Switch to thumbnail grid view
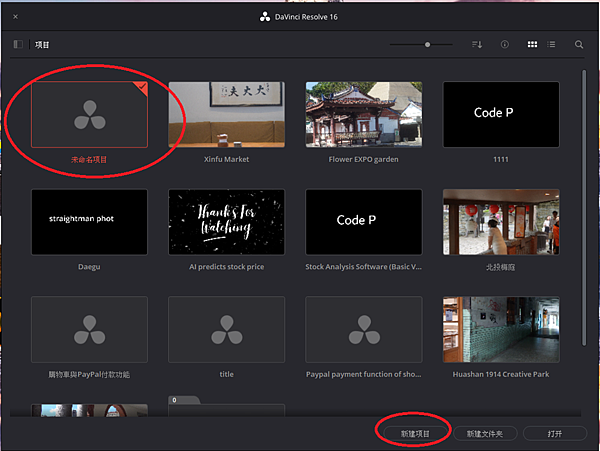 532,44
